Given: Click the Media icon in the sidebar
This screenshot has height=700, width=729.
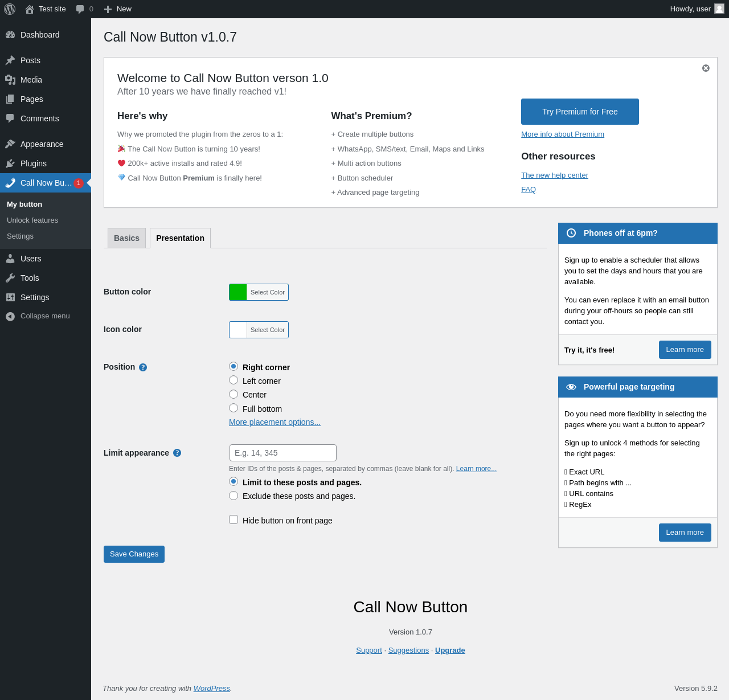Looking at the screenshot, I should [x=10, y=80].
